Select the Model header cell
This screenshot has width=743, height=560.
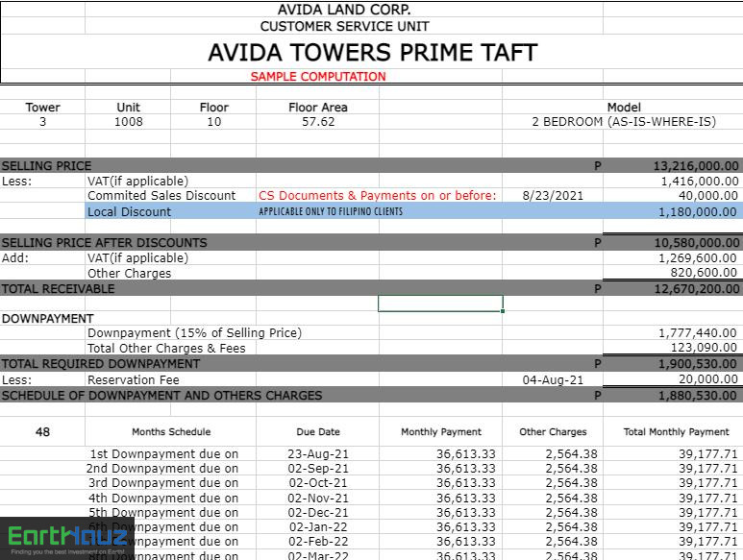(624, 108)
